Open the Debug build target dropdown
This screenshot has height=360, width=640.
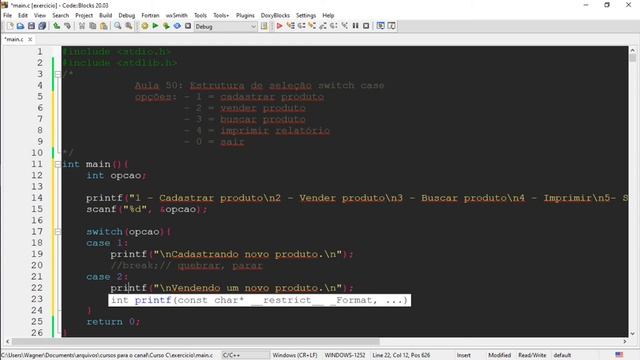225,26
